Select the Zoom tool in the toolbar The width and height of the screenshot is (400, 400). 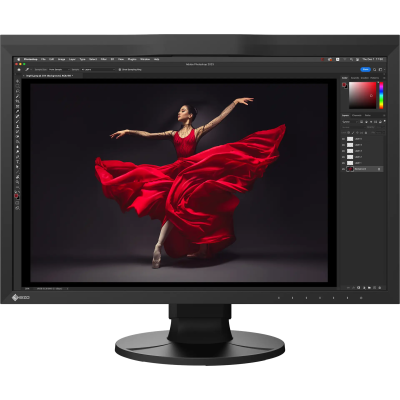18,182
